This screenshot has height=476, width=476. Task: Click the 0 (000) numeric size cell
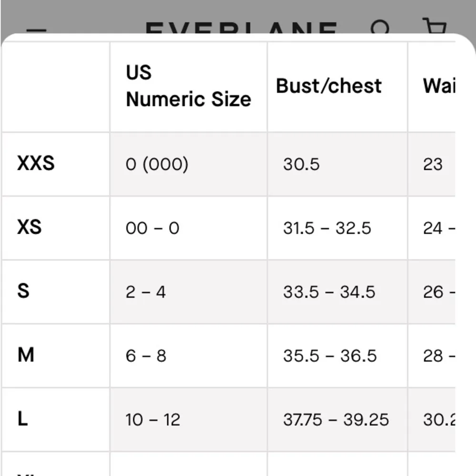coord(157,164)
